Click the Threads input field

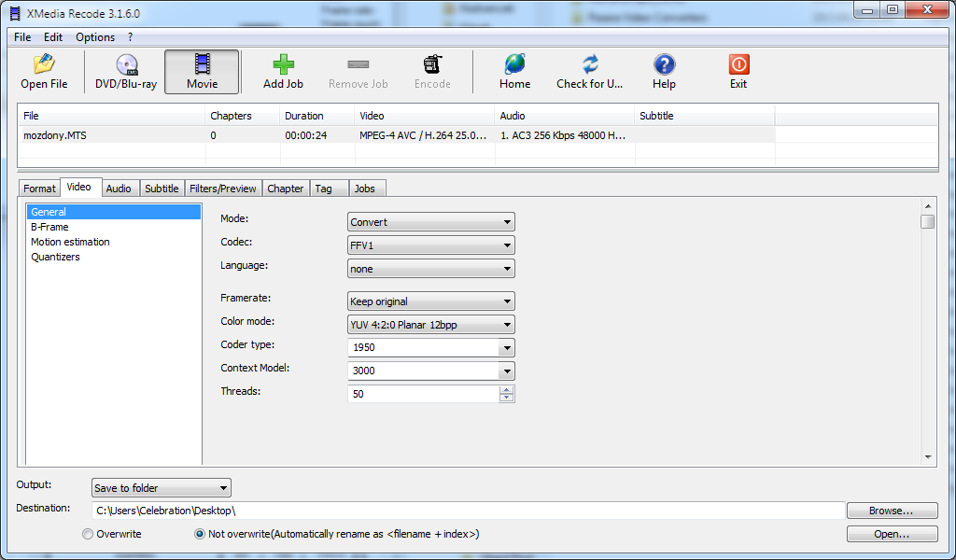point(423,394)
